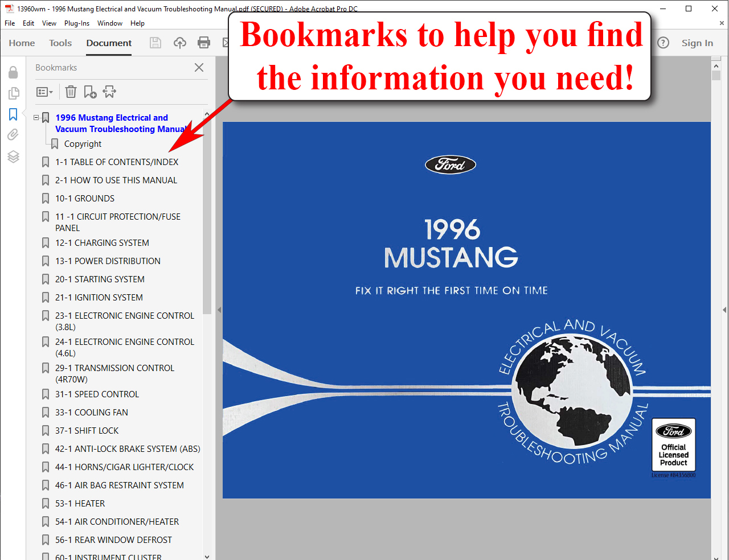Viewport: 729px width, 560px height.
Task: Open the View menu
Action: click(49, 23)
